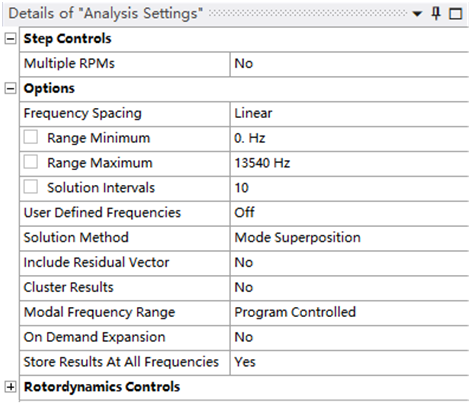Edit the Solution Intervals value 10
This screenshot has height=405, width=471.
(349, 188)
